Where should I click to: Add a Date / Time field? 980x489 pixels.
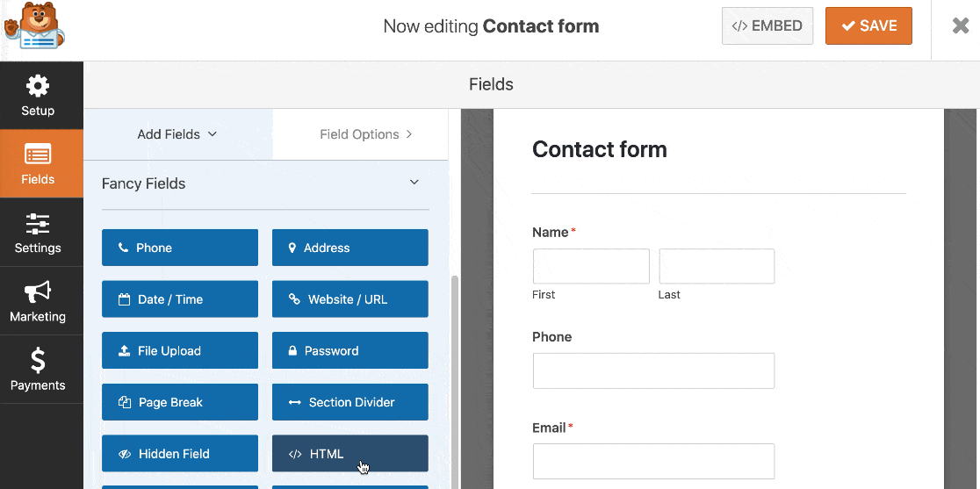click(180, 299)
